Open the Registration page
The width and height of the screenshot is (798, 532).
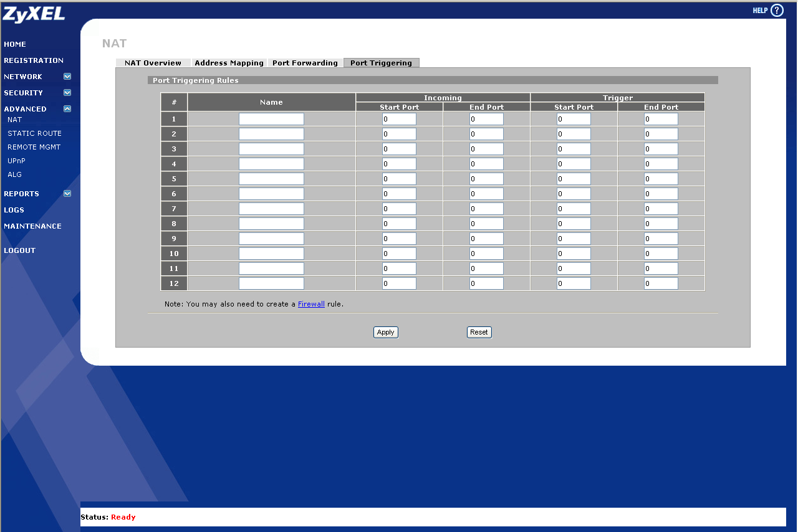[34, 60]
